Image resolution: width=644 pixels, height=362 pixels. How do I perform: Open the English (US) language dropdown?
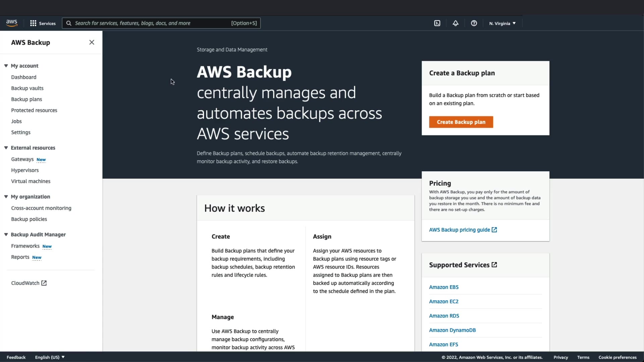(50, 357)
